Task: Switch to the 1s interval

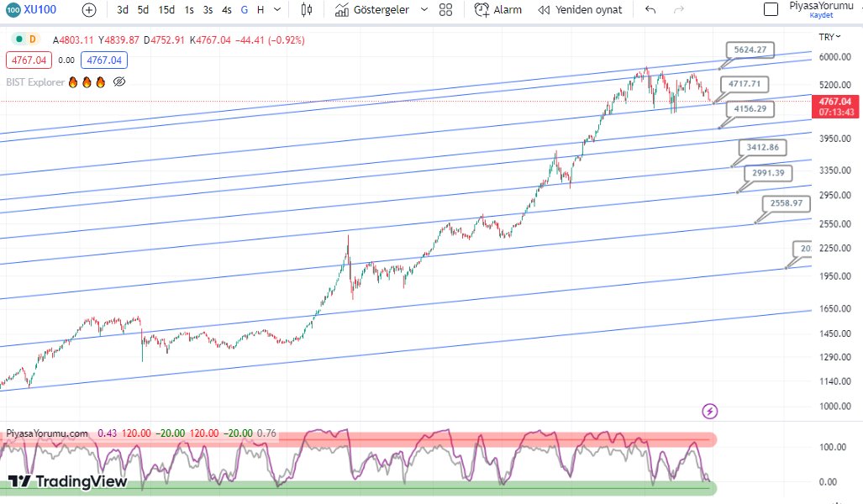Action: click(x=189, y=10)
